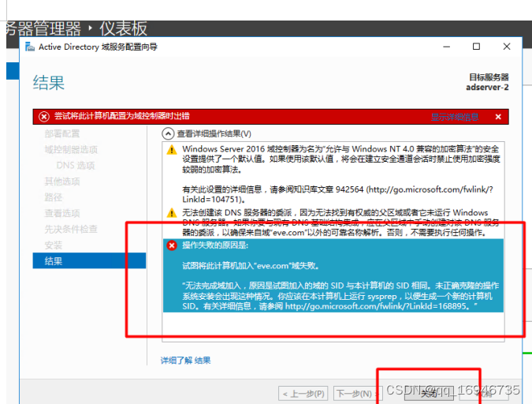
Task: Select the 安装 step in the sidebar
Action: (54, 245)
